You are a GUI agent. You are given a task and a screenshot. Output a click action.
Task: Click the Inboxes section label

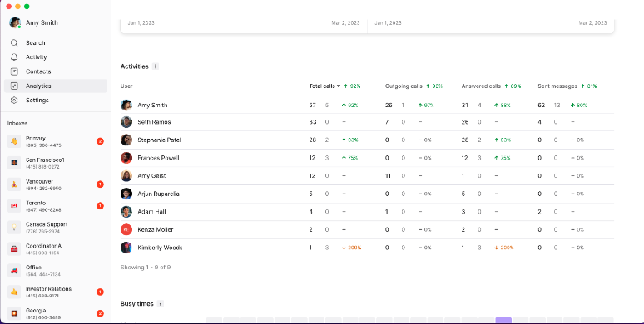[17, 124]
